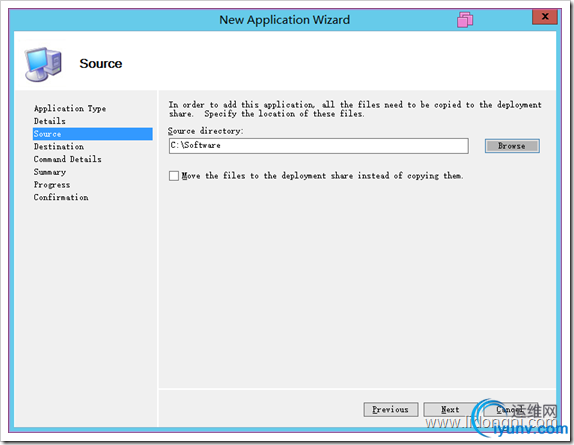Select the Details step
The image size is (574, 445).
pyautogui.click(x=49, y=121)
